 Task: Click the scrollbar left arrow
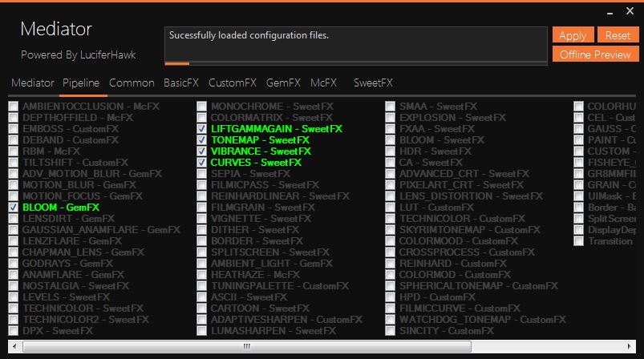[x=14, y=347]
